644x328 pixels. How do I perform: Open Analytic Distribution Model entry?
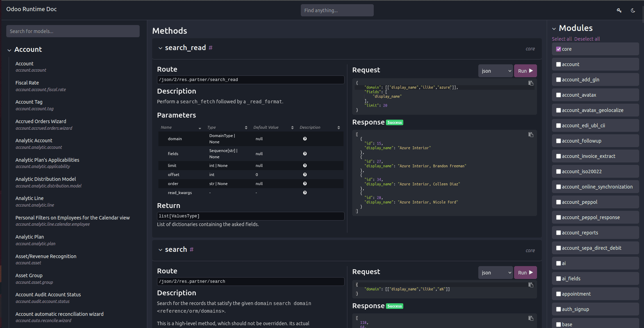(x=48, y=182)
